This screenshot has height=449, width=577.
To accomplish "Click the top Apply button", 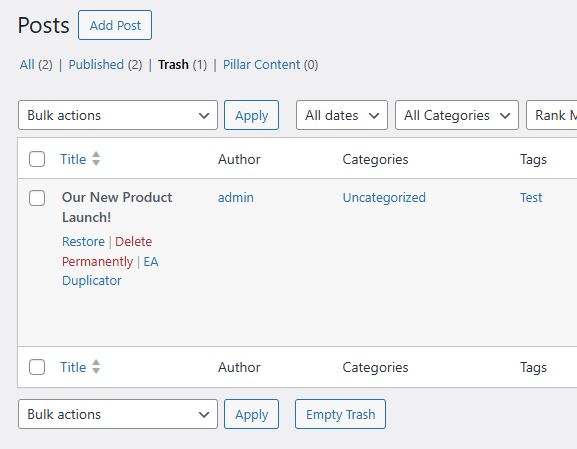I will tap(251, 115).
